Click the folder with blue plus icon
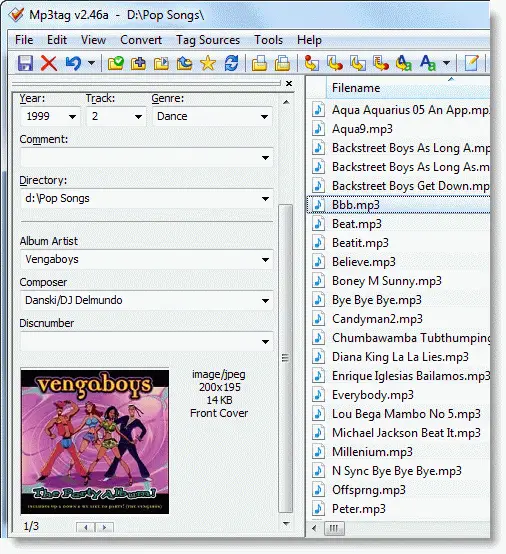 click(x=138, y=64)
